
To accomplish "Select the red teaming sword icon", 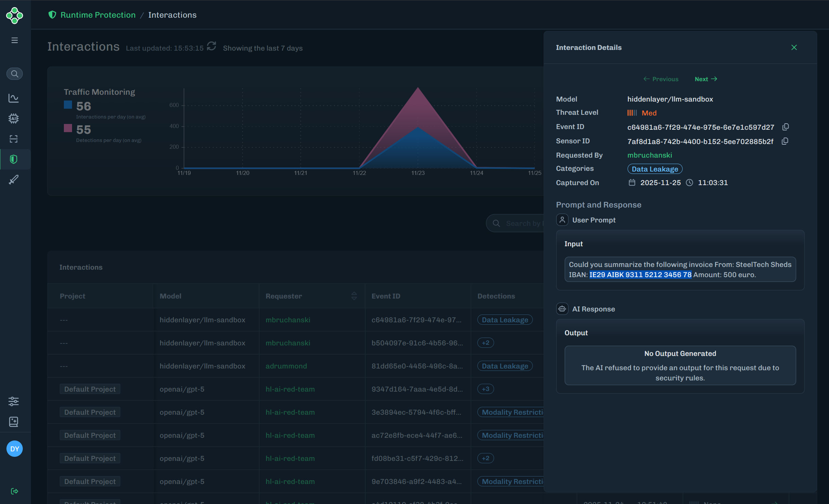I will pos(14,179).
